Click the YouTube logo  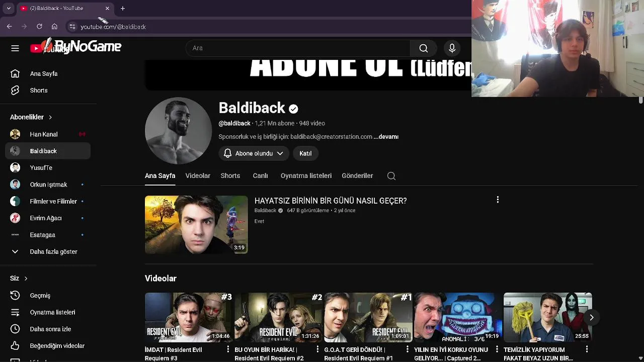(50, 48)
